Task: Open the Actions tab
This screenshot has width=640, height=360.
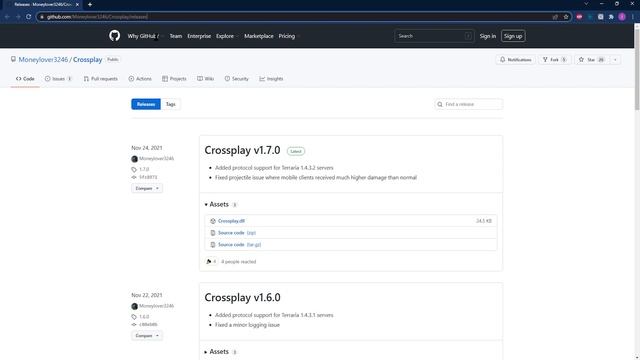Action: click(140, 79)
